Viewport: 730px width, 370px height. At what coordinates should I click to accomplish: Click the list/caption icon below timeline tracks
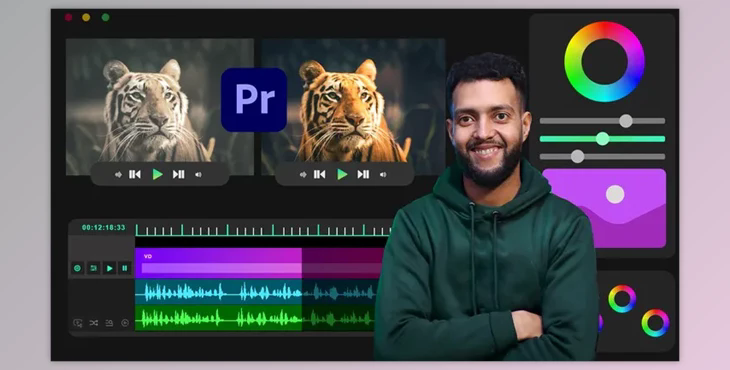click(x=109, y=323)
